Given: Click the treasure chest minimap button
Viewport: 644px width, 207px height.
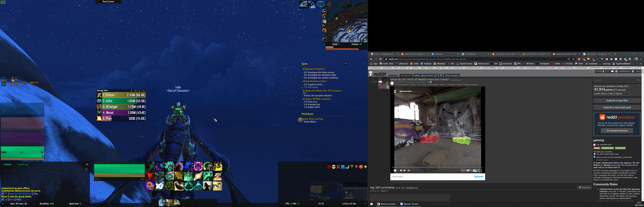Looking at the screenshot, I should click(325, 30).
